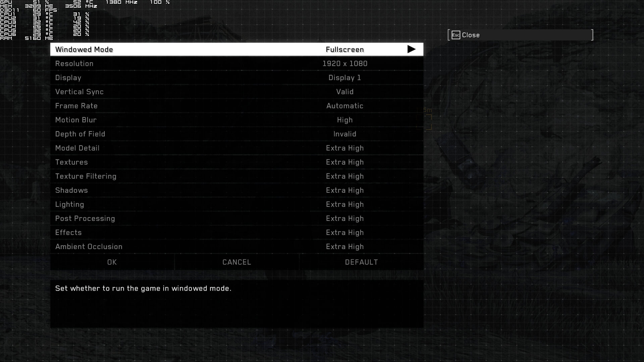644x362 pixels.
Task: Select the Motion Blur row
Action: 237,120
